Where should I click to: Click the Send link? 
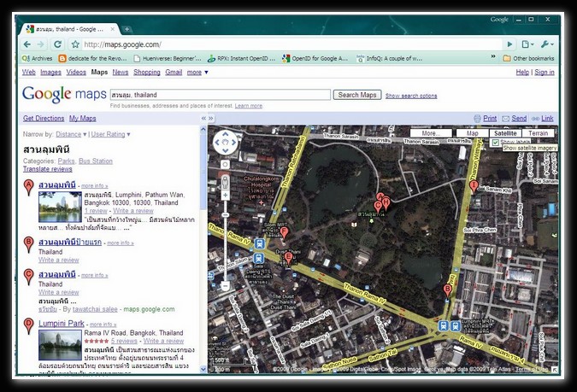coord(519,119)
